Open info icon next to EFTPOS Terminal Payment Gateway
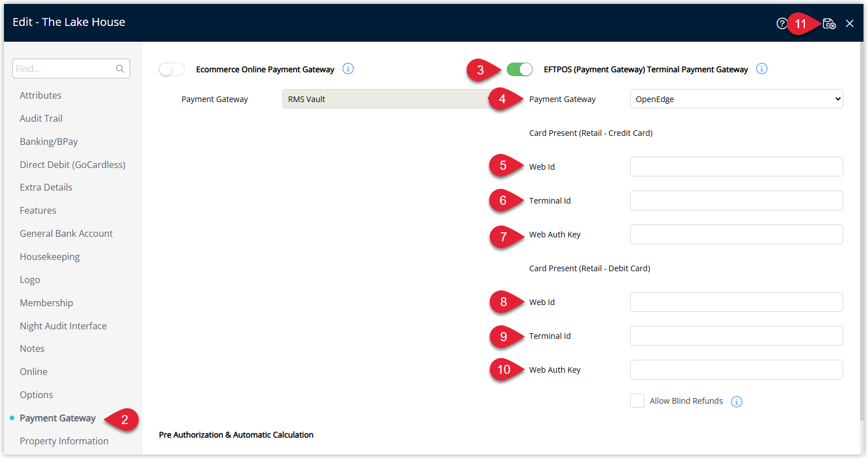Viewport: 868px width, 459px height. pyautogui.click(x=762, y=69)
